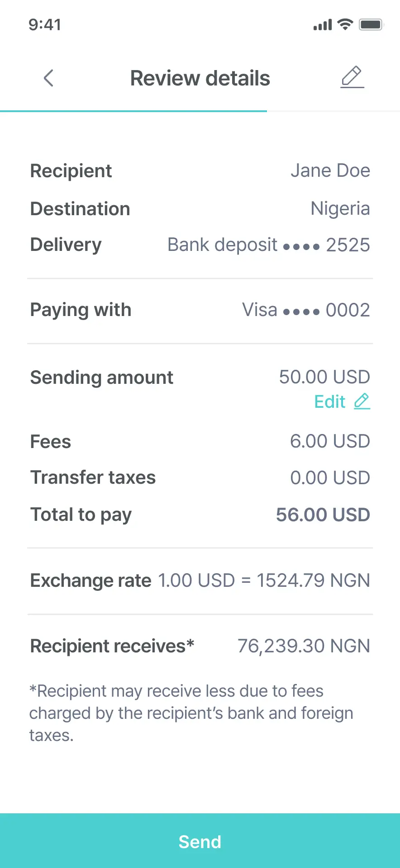Tap the exchange rate value
The height and width of the screenshot is (868, 400).
(x=264, y=580)
